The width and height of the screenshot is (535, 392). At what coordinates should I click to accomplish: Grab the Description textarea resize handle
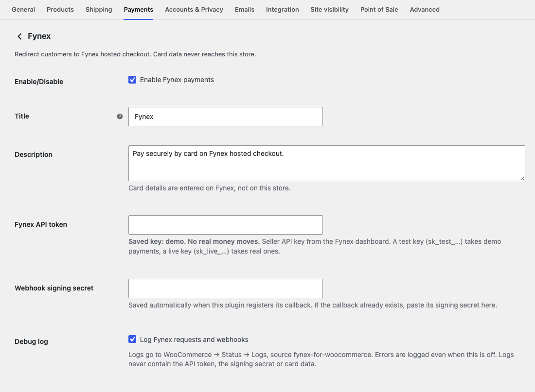[522, 178]
